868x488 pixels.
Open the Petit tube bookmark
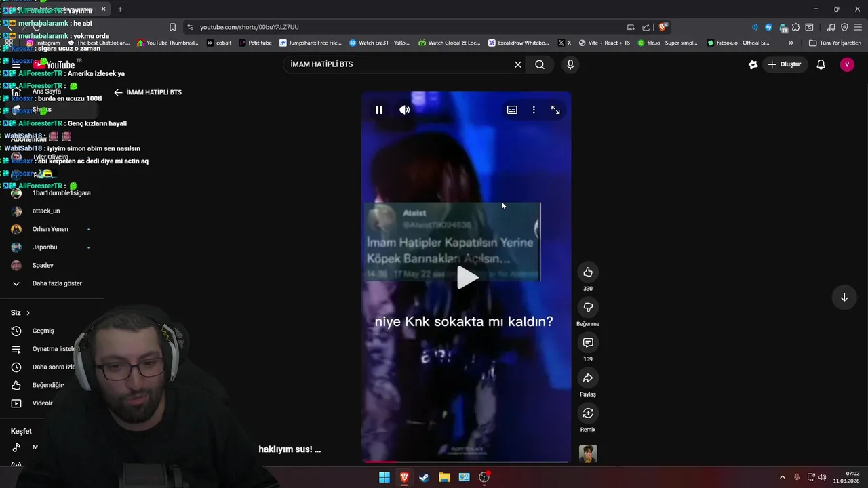(x=255, y=43)
